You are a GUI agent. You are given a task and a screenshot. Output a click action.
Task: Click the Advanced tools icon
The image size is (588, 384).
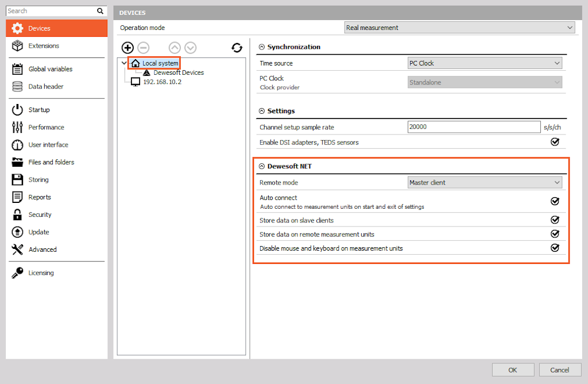(x=17, y=249)
